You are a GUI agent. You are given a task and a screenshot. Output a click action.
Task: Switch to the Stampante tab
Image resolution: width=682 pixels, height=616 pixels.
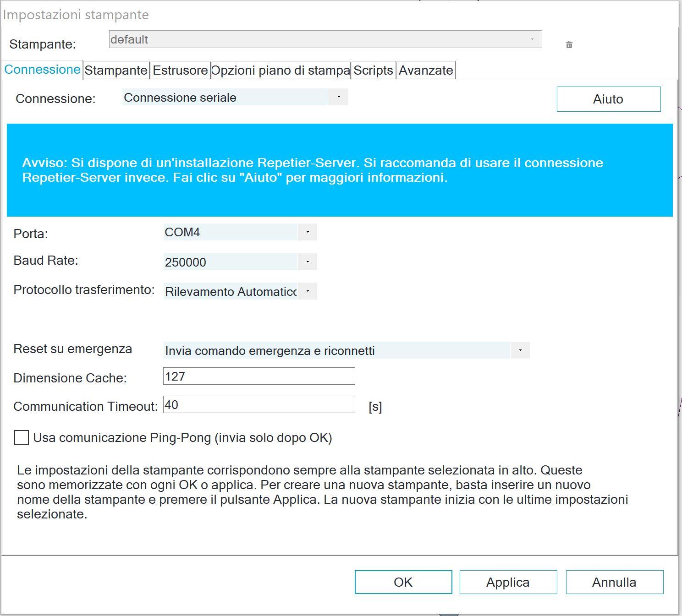tap(116, 70)
